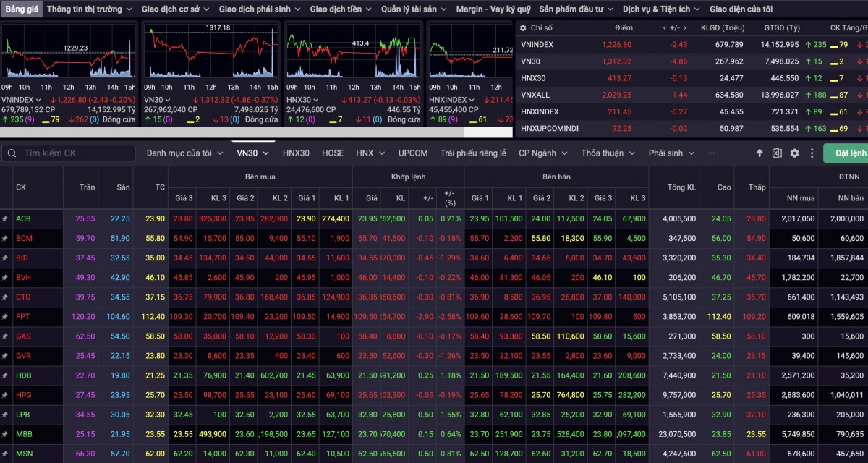Open the MBB stock symbol link

pyautogui.click(x=24, y=434)
